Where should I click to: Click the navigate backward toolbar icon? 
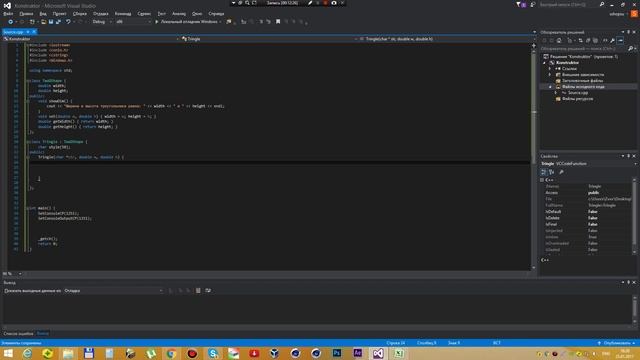[x=11, y=22]
